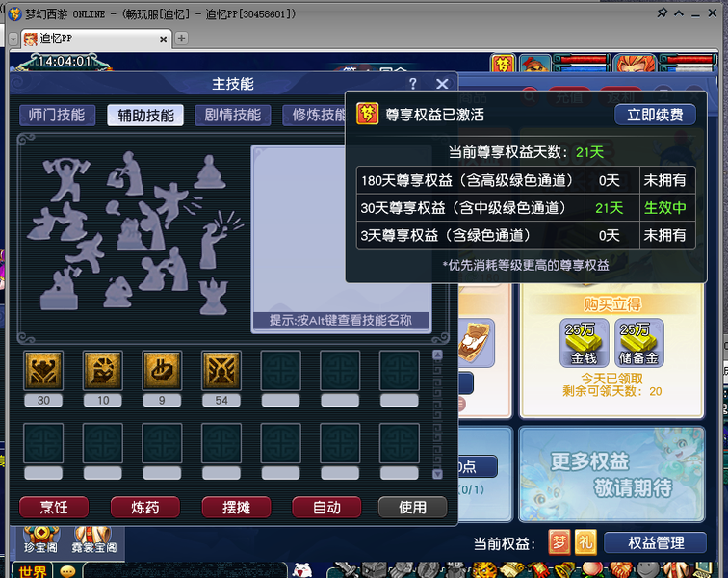This screenshot has height=578, width=728.
Task: Select the skill icon with level 10
Action: 103,370
